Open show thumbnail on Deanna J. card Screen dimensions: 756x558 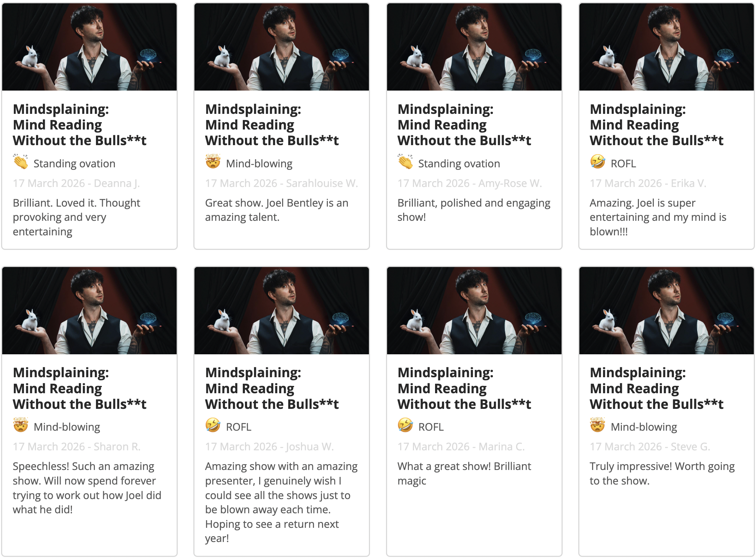(89, 47)
